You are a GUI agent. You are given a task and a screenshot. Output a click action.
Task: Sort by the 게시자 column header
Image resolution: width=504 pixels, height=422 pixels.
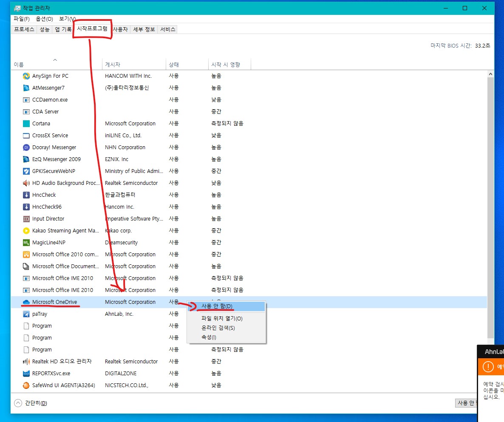(134, 64)
